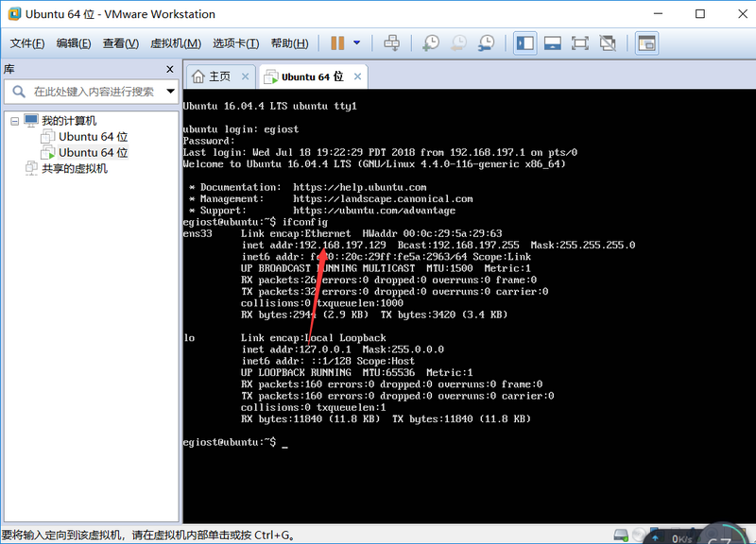Screen dimensions: 756x544
Task: Click the Bcast:192.168.197.255 text
Action: click(458, 246)
